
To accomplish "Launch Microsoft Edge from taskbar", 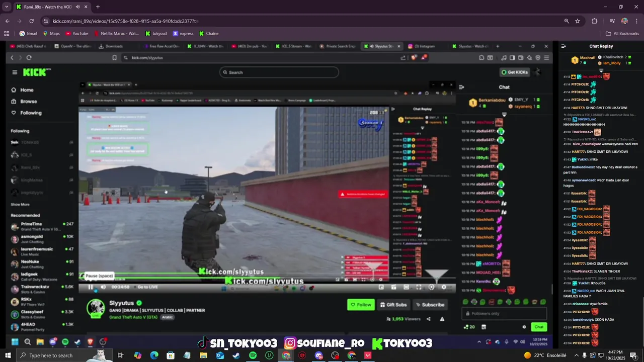I will [x=154, y=355].
